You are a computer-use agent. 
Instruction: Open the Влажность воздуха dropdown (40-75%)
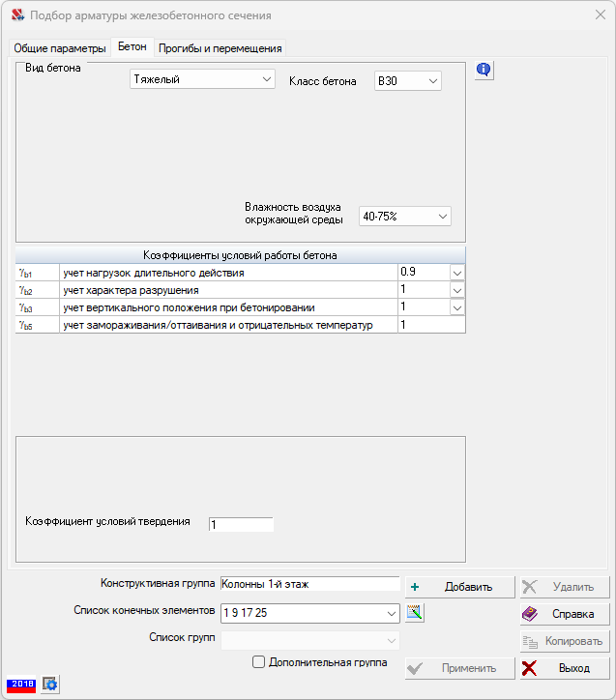click(x=405, y=217)
